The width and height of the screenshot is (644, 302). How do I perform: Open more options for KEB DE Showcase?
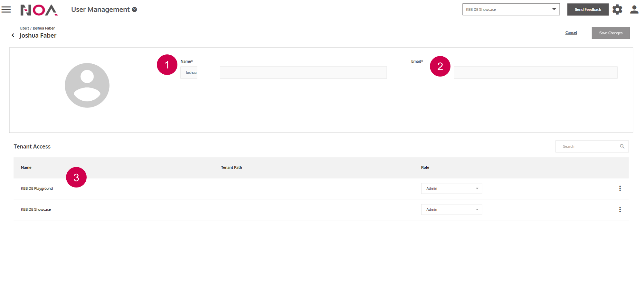tap(620, 210)
